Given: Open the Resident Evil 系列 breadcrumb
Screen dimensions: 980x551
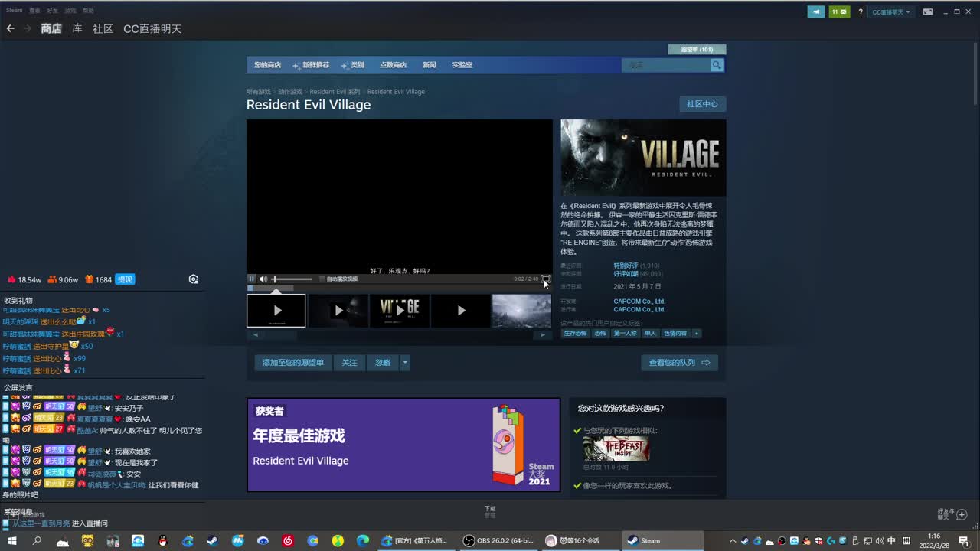Looking at the screenshot, I should click(x=335, y=92).
